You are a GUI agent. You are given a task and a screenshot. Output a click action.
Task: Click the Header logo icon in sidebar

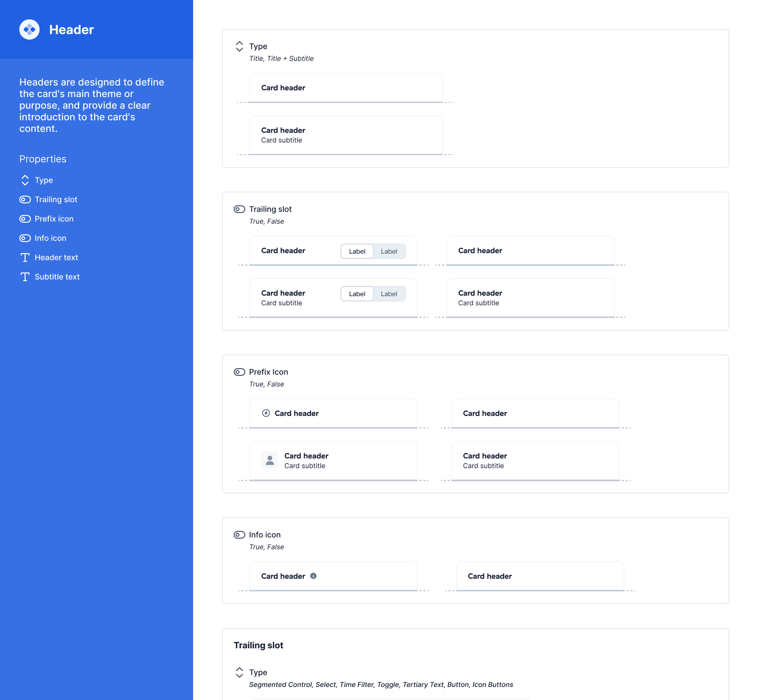click(29, 29)
